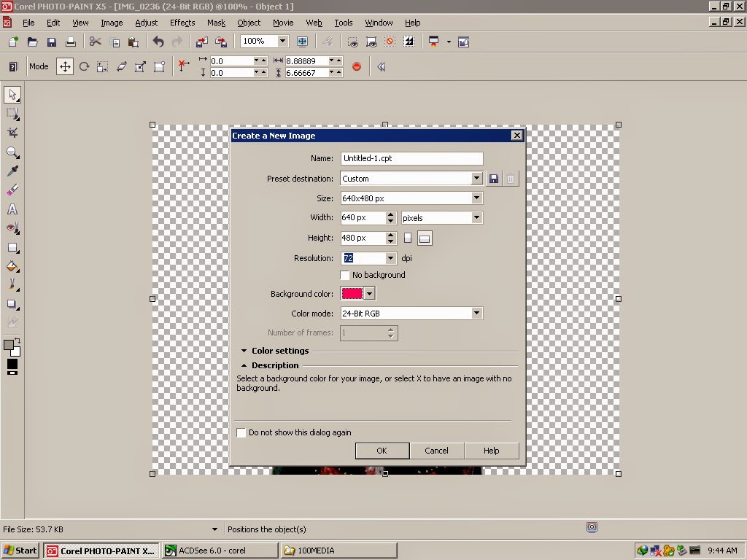Click the Import toolbar icon

tap(202, 42)
